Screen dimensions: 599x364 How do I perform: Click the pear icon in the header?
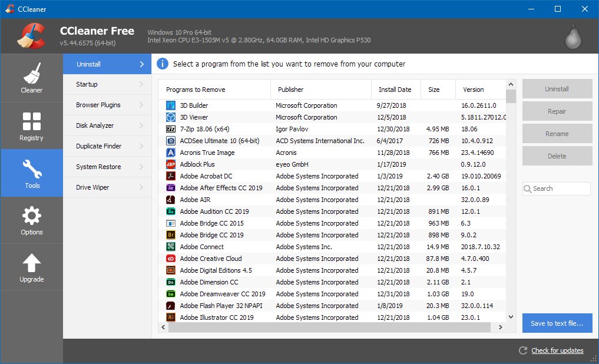[573, 37]
